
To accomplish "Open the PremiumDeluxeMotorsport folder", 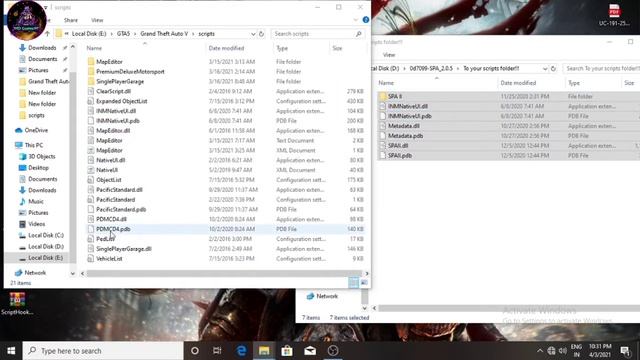I will pyautogui.click(x=130, y=71).
